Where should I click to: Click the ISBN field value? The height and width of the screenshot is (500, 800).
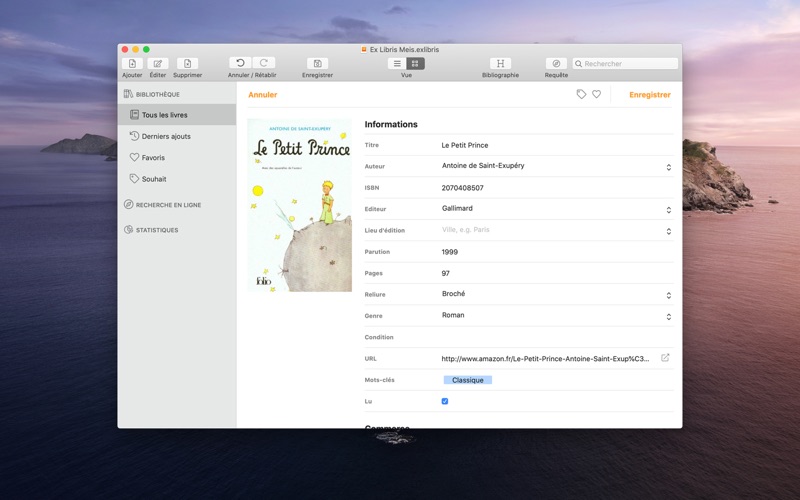click(462, 188)
